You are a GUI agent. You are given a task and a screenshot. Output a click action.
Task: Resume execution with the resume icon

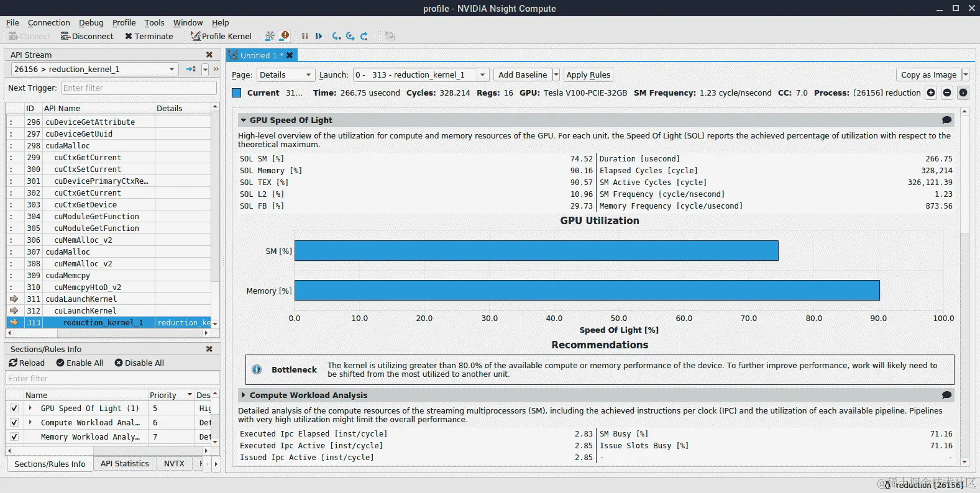tap(319, 36)
